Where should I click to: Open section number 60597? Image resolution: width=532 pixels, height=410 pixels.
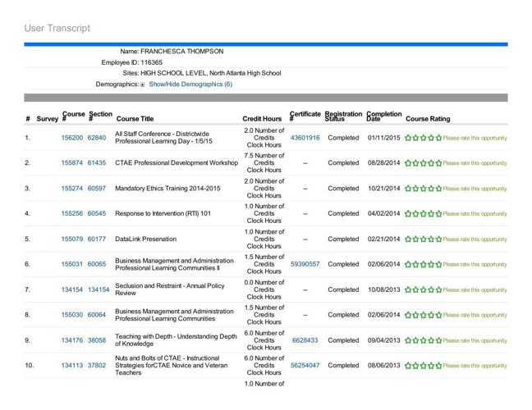point(97,188)
